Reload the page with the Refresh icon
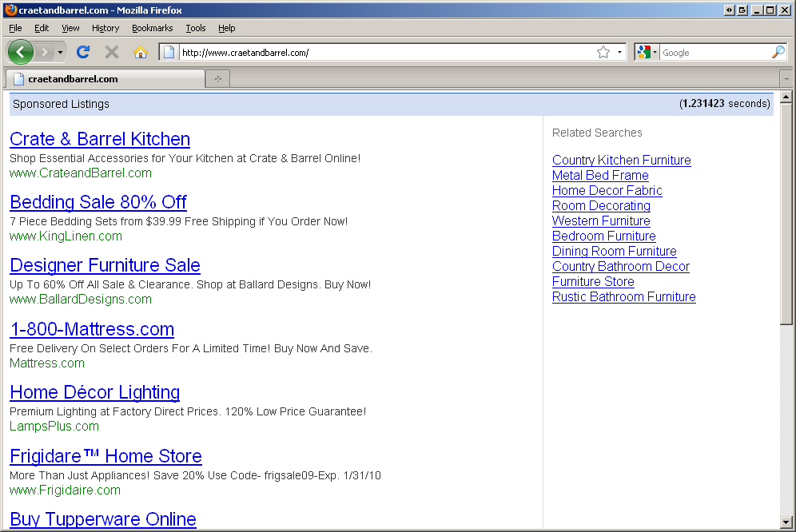Screen dimensions: 796x532 (83, 52)
